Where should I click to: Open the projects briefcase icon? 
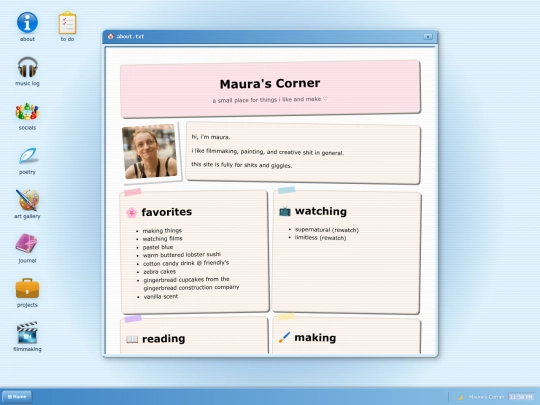(x=27, y=293)
